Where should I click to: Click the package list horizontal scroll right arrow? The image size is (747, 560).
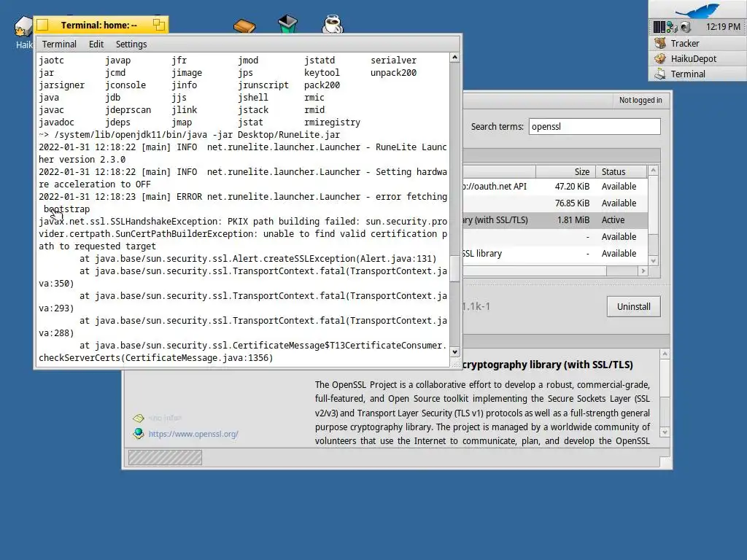[643, 271]
